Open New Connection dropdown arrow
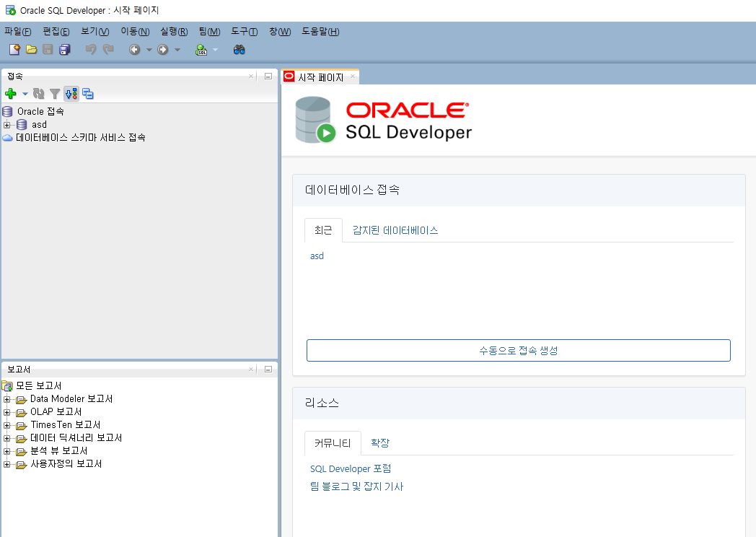This screenshot has width=756, height=537. (25, 94)
